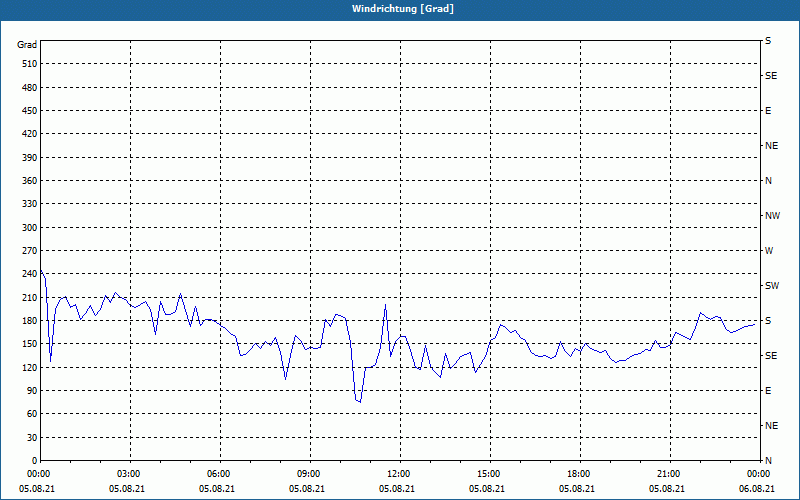The width and height of the screenshot is (800, 500).
Task: Select the 06:00 time label
Action: click(218, 474)
